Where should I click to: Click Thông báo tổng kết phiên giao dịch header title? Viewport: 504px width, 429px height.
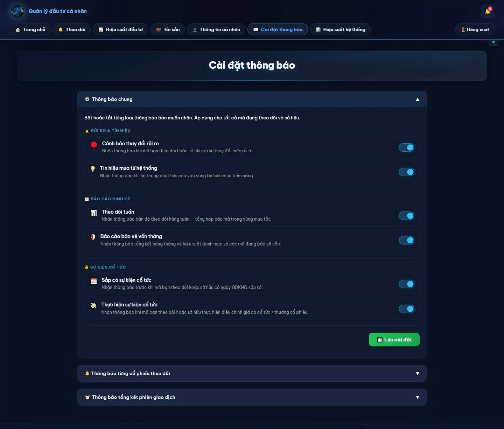click(133, 397)
